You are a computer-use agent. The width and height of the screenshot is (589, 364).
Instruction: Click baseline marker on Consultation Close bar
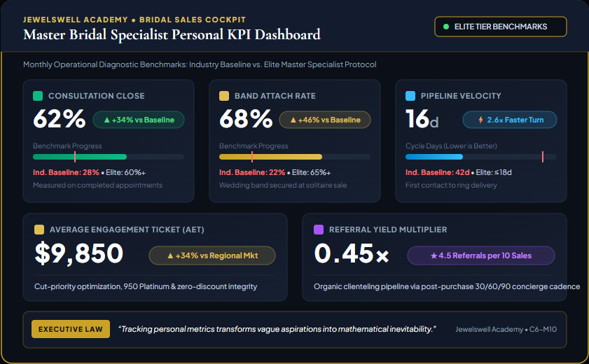75,157
